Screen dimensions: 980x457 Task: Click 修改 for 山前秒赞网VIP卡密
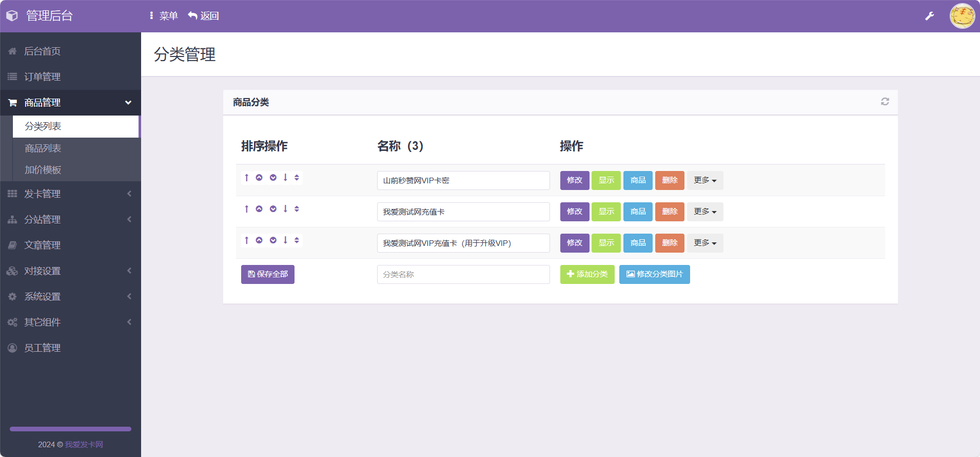tap(575, 180)
